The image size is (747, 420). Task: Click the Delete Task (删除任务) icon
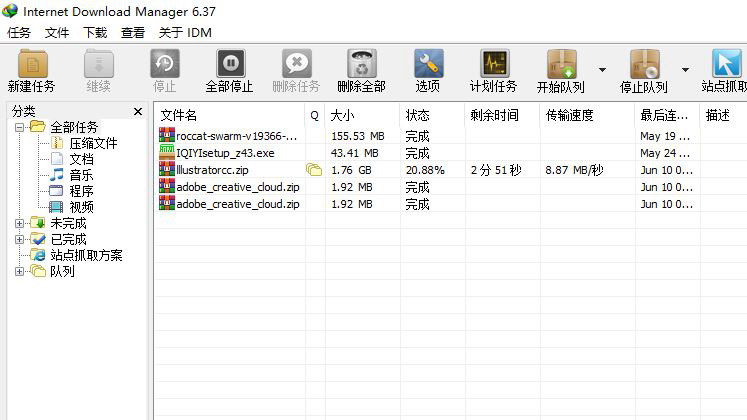point(296,63)
